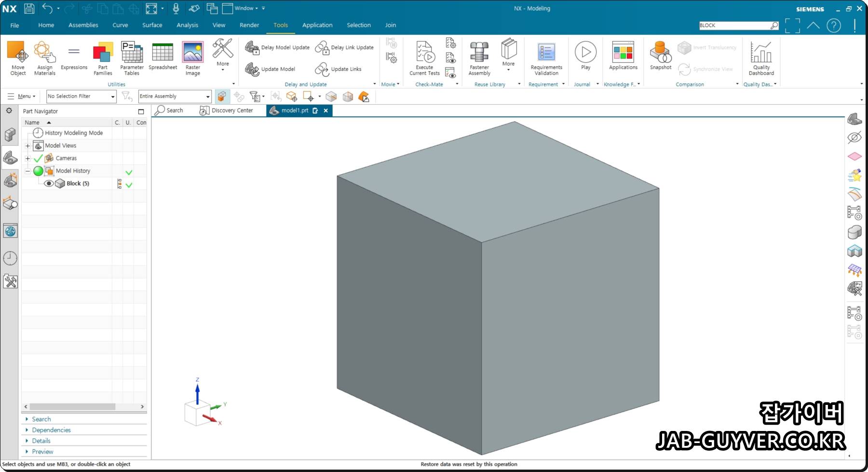Click Delay Link Update
This screenshot has width=868, height=472.
pos(344,47)
